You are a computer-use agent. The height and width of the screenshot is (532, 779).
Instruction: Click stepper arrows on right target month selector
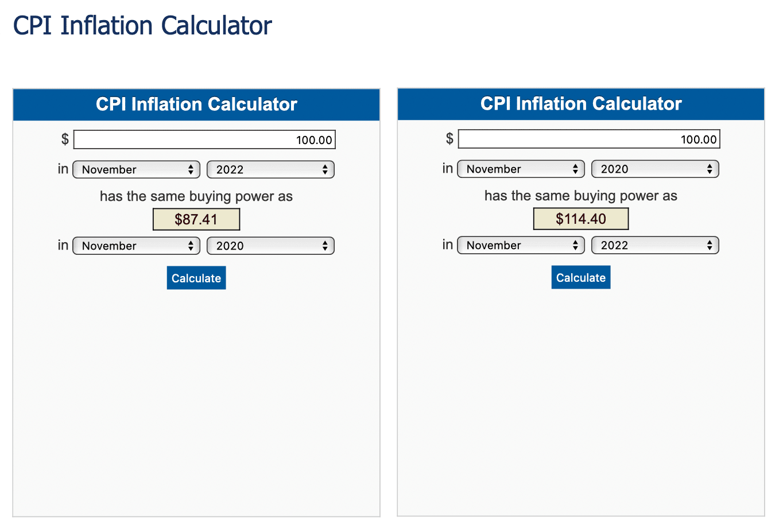576,245
